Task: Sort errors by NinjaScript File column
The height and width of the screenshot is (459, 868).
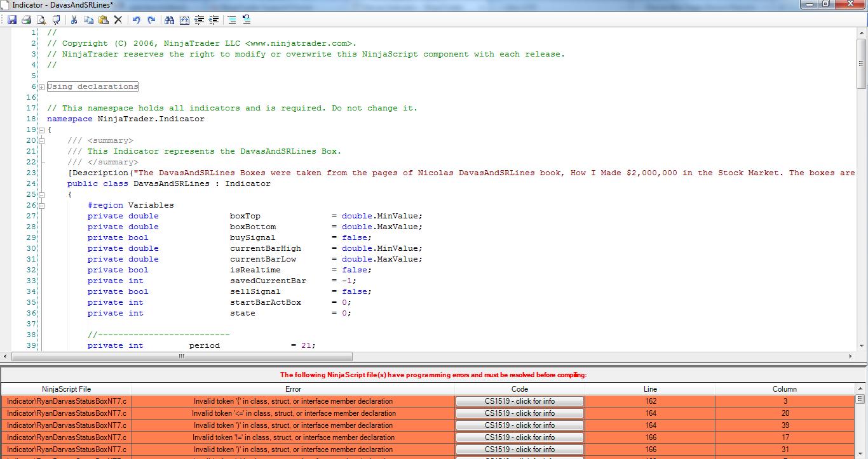Action: 66,389
